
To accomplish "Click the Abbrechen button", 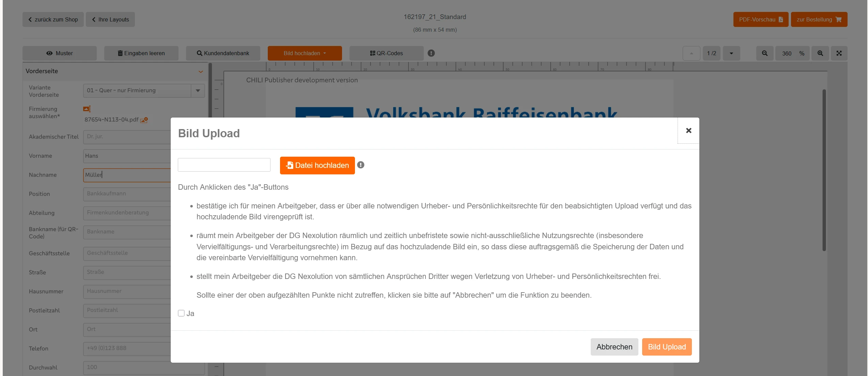I will (x=614, y=347).
